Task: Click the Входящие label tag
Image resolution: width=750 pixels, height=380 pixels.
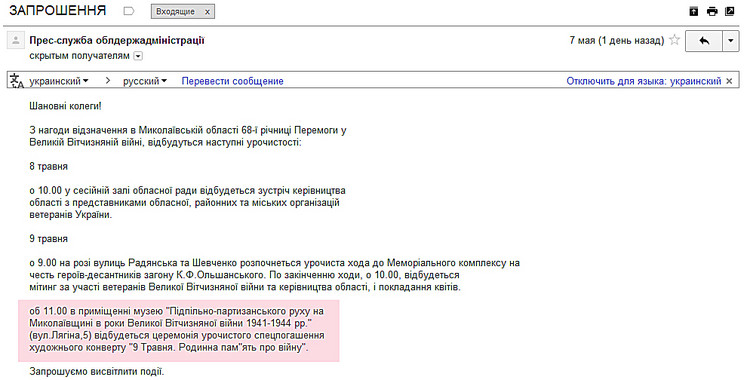Action: click(x=176, y=12)
